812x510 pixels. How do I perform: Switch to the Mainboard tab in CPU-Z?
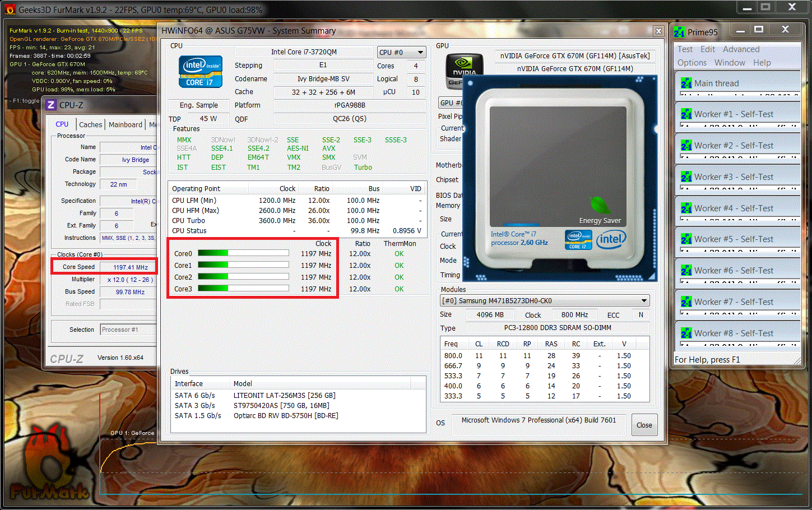tap(126, 125)
